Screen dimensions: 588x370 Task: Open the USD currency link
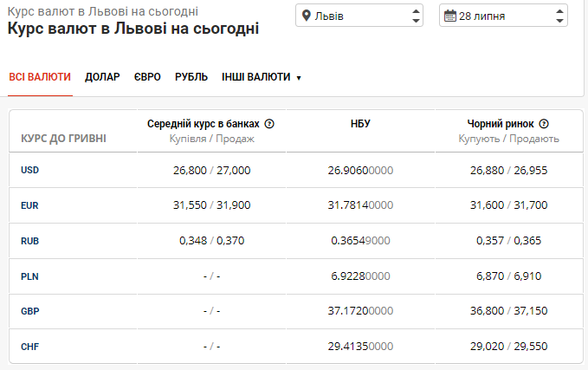pyautogui.click(x=29, y=170)
